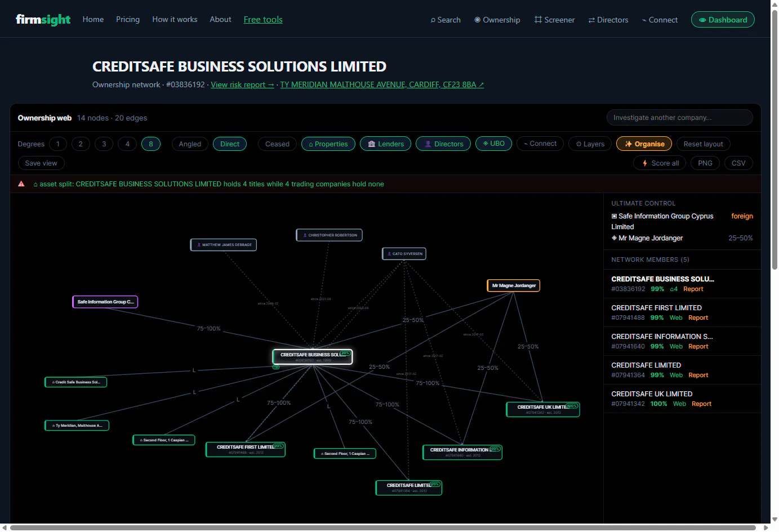
Task: Toggle the Lenders filter
Action: (386, 144)
